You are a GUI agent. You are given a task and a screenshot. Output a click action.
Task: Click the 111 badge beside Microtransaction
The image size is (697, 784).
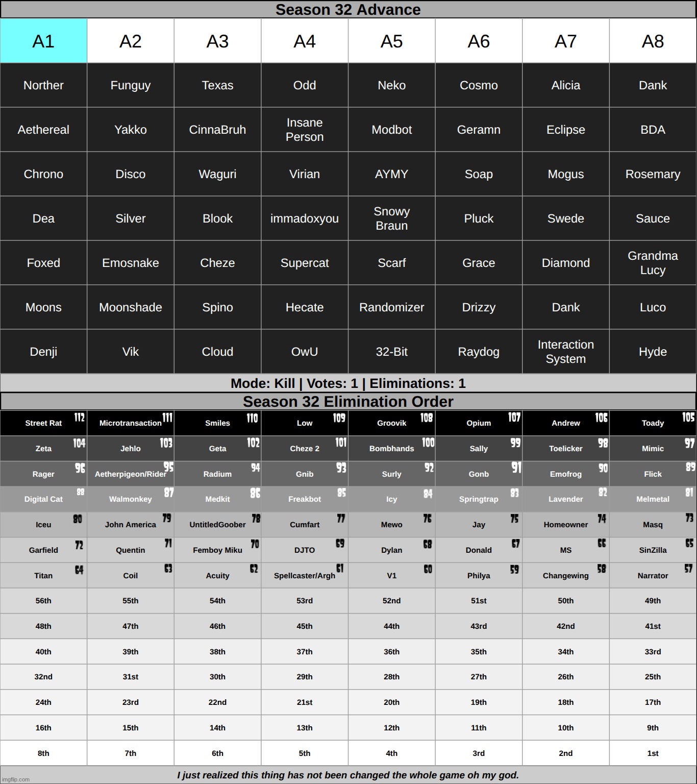pyautogui.click(x=167, y=418)
